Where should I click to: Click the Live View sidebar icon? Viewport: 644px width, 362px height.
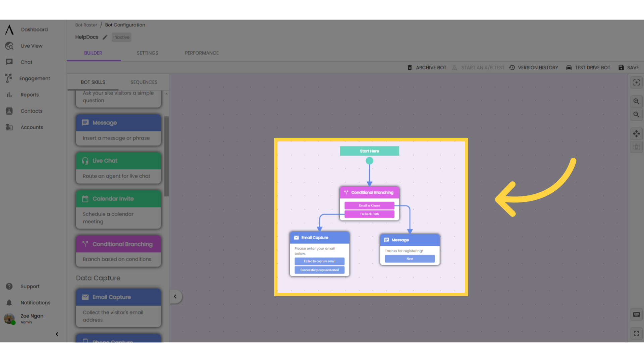(x=9, y=46)
